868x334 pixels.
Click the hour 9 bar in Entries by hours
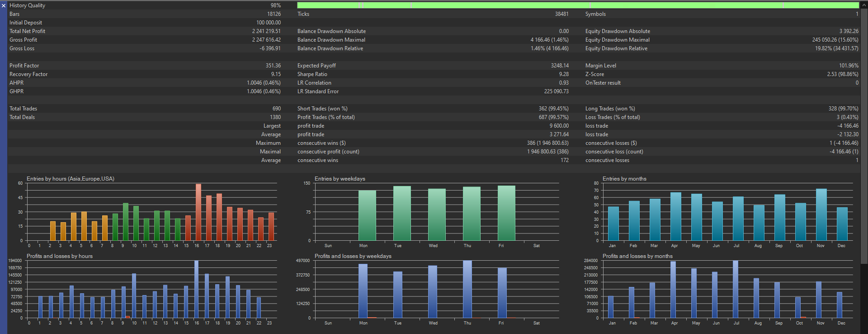click(x=126, y=222)
